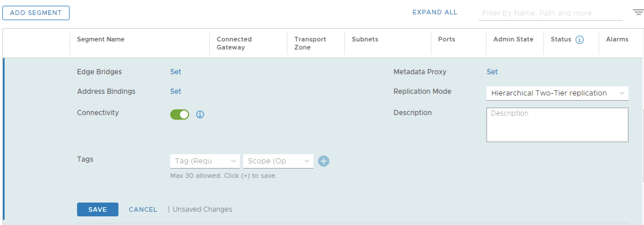644x225 pixels.
Task: Set the Address Bindings
Action: tap(176, 91)
